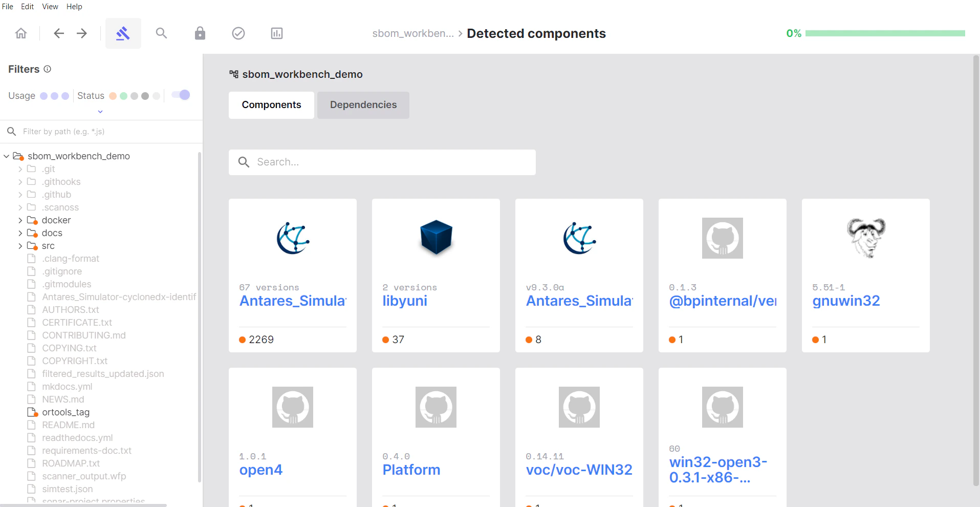This screenshot has width=980, height=507.
Task: Flip the filter toggle switch next to Status
Action: click(x=180, y=95)
